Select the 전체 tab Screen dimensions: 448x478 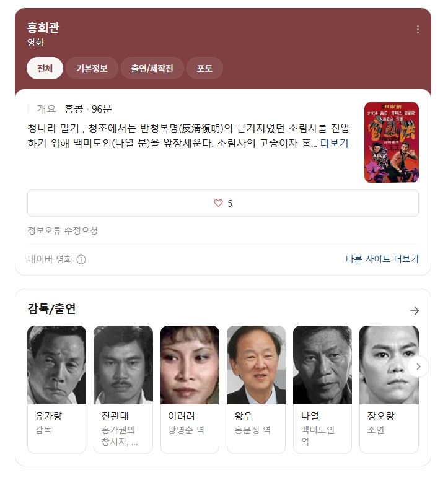(x=45, y=68)
